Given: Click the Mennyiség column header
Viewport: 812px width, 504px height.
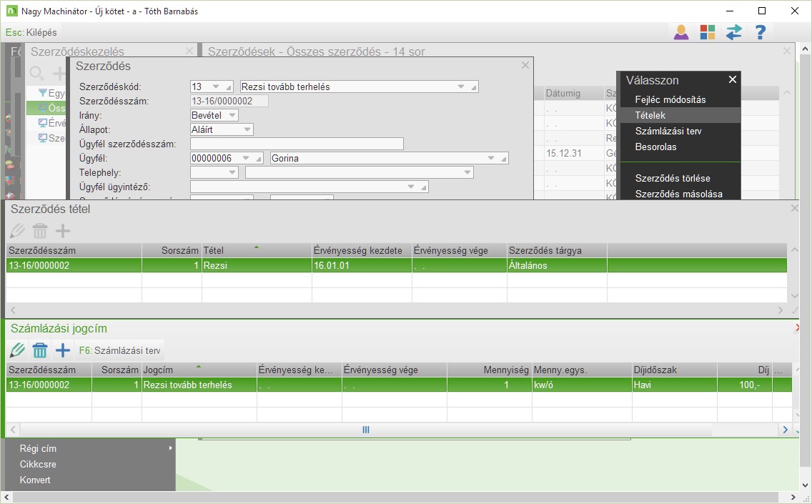Looking at the screenshot, I should [489, 370].
